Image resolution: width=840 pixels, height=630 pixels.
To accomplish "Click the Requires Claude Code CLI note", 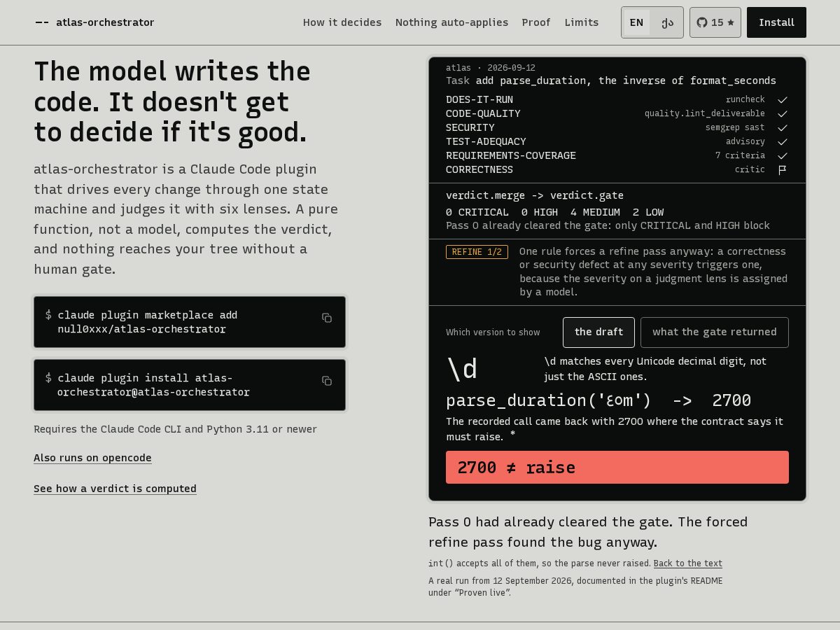I will tap(175, 429).
